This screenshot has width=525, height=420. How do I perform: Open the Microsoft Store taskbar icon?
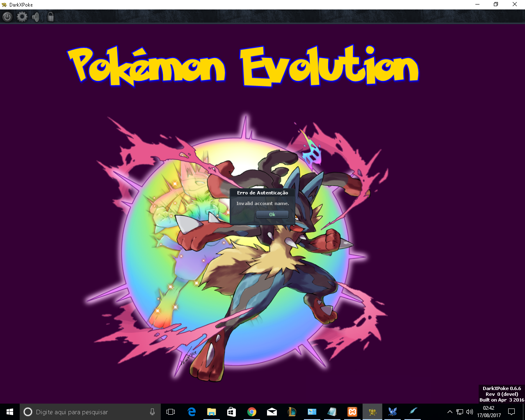click(232, 412)
